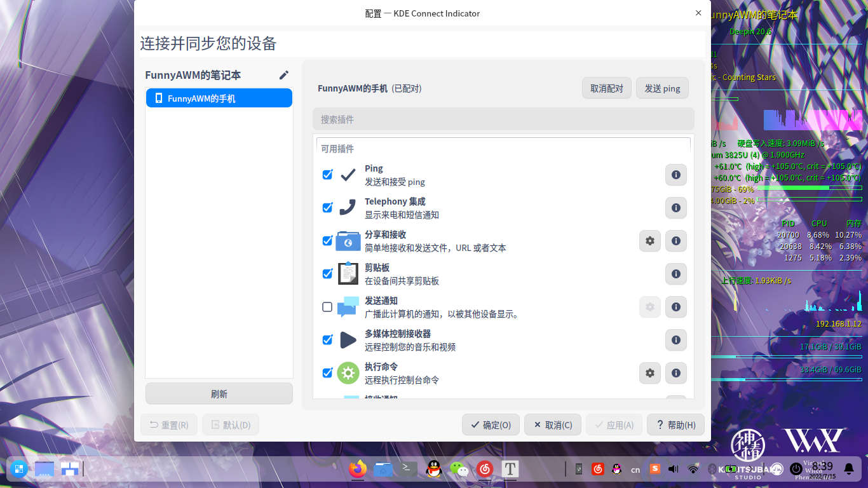Image resolution: width=868 pixels, height=488 pixels.
Task: Click the 发送 ping button
Action: [x=662, y=88]
